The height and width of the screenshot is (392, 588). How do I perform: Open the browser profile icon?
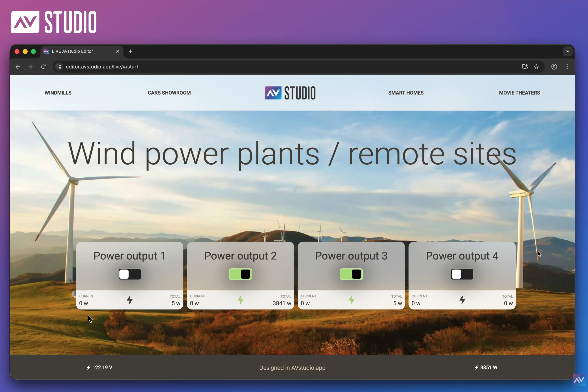(554, 67)
